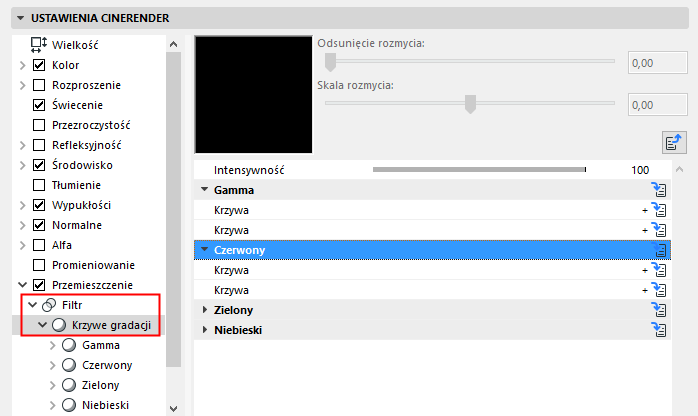Toggle the Wypukłości checkbox
Image resolution: width=698 pixels, height=416 pixels.
[x=39, y=205]
